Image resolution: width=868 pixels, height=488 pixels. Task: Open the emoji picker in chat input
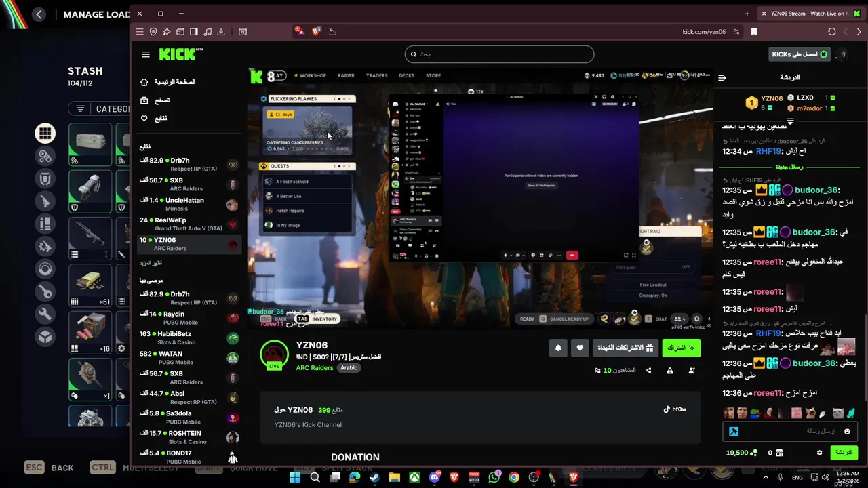pos(847,432)
